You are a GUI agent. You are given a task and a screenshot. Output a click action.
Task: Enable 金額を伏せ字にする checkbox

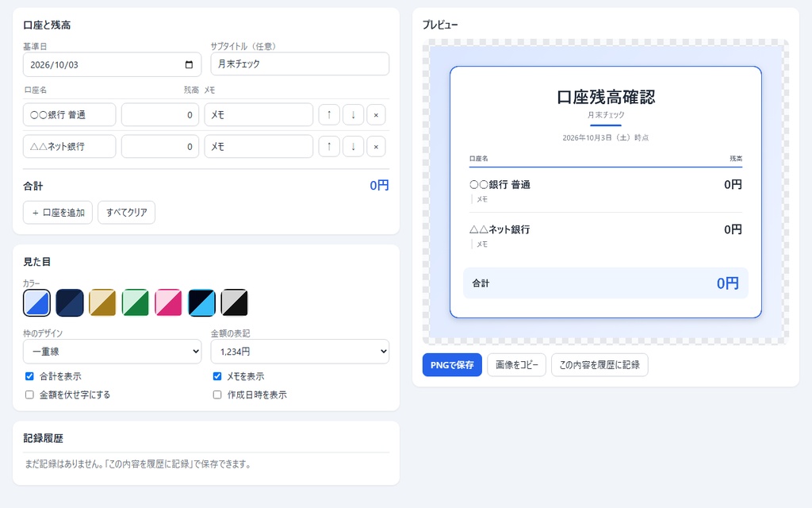[29, 395]
